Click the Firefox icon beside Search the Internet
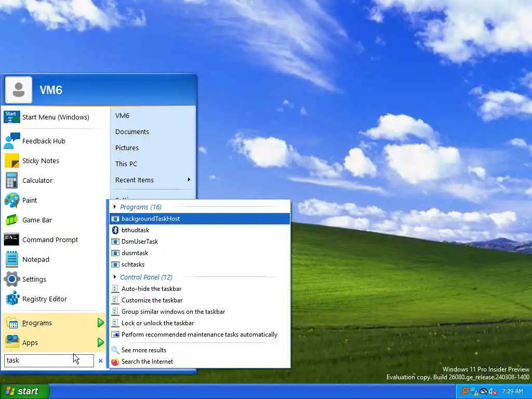The width and height of the screenshot is (532, 399). coord(115,362)
